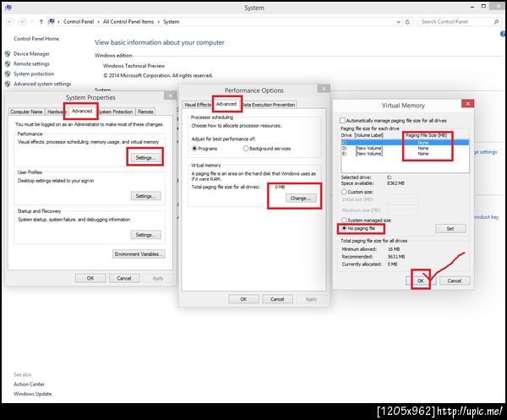
Task: Cancel the System Properties dialog
Action: pos(124,278)
